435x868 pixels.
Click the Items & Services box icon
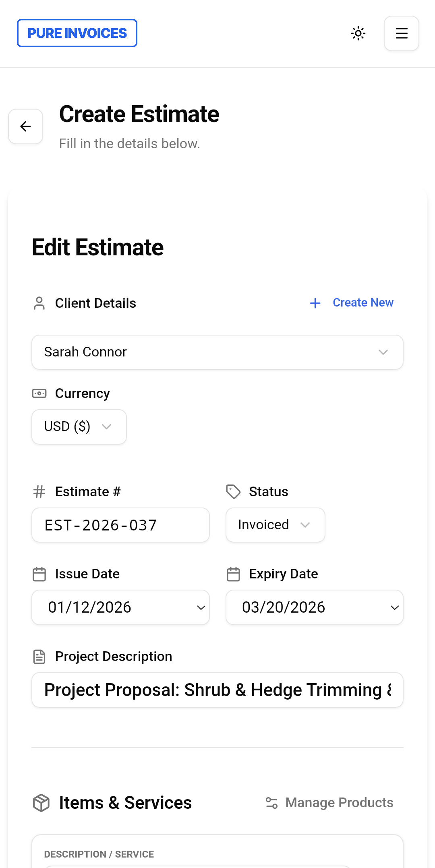tap(41, 803)
